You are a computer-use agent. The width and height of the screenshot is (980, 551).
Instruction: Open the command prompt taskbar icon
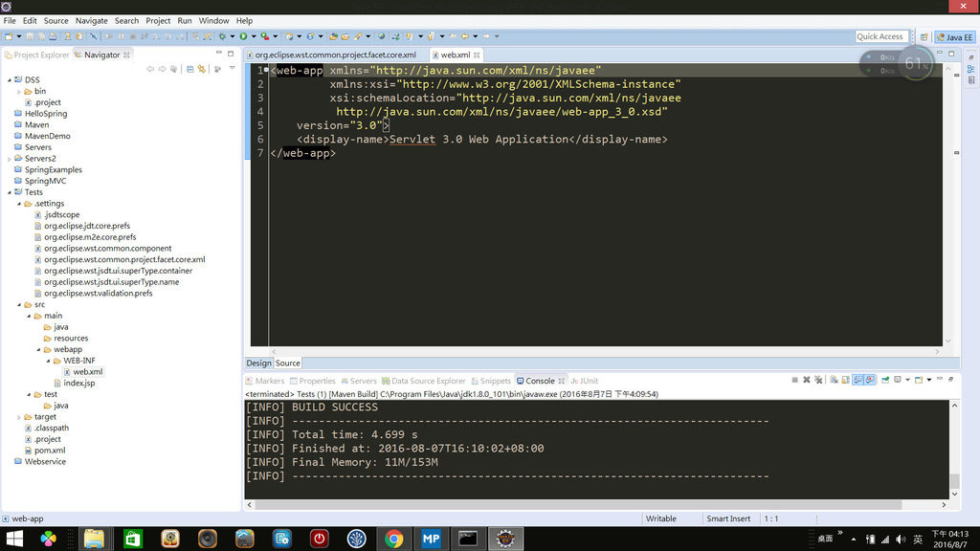click(x=467, y=539)
